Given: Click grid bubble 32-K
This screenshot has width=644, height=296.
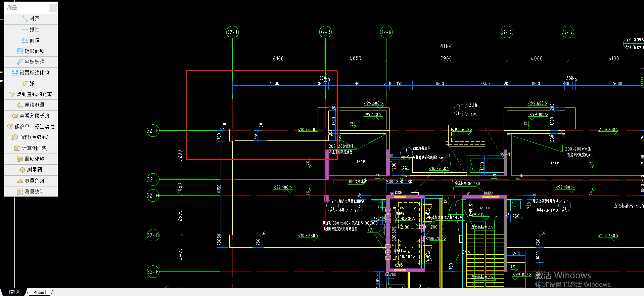Looking at the screenshot, I should pyautogui.click(x=153, y=131).
